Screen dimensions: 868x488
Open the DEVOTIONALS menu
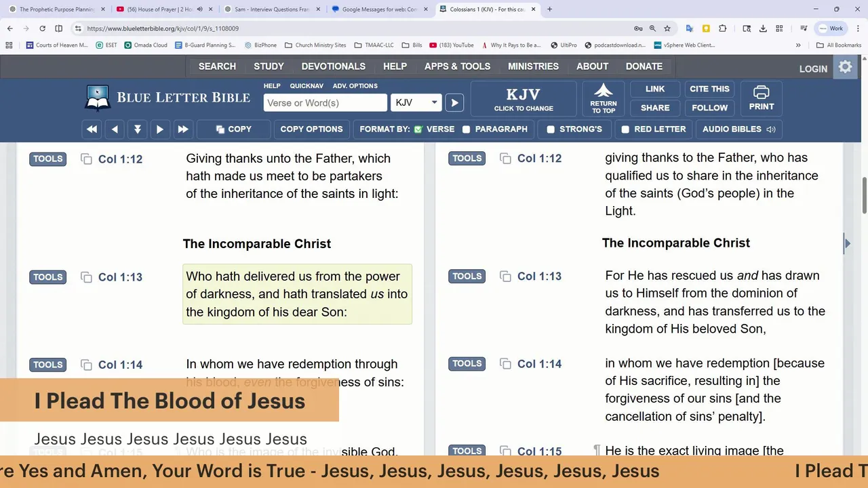pos(334,66)
